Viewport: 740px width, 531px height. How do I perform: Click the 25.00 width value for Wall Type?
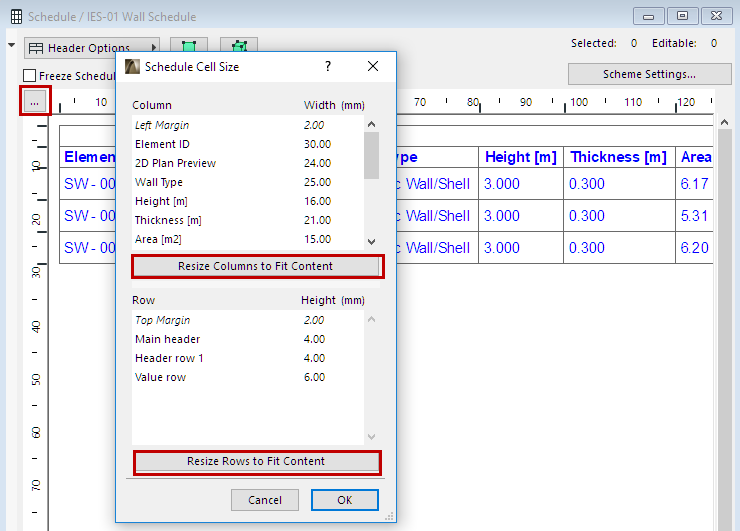point(317,182)
